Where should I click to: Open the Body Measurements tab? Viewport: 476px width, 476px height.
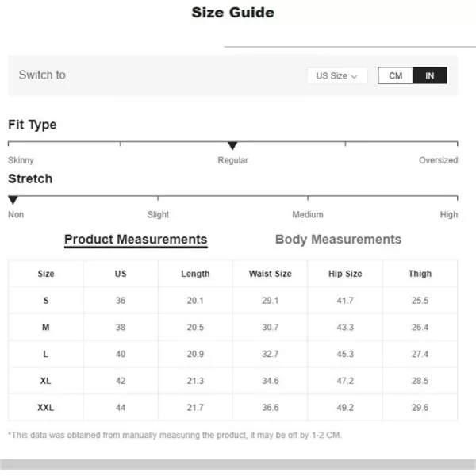coord(338,240)
